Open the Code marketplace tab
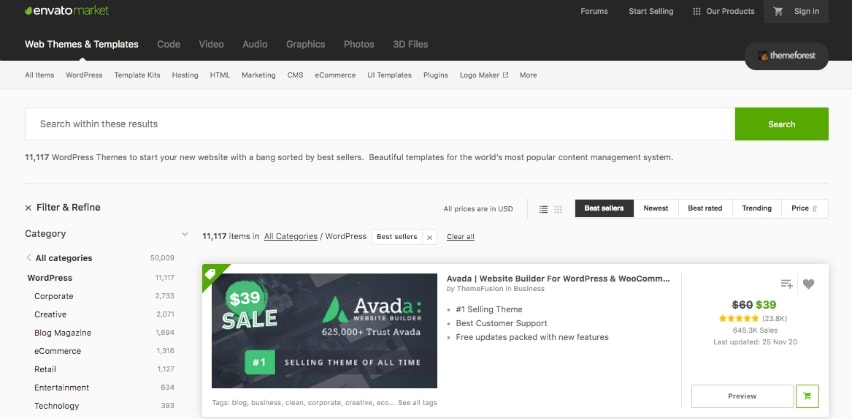The image size is (852, 419). [168, 45]
